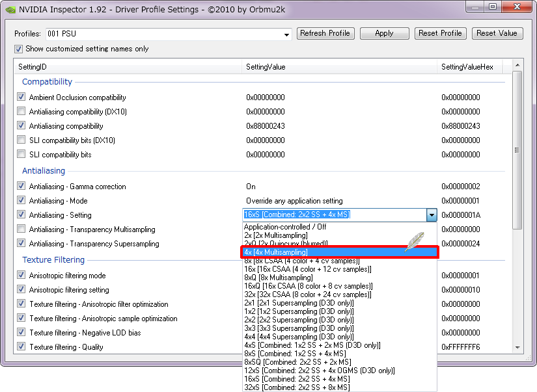
Task: Click hex value 0x00000024
Action: (x=461, y=244)
